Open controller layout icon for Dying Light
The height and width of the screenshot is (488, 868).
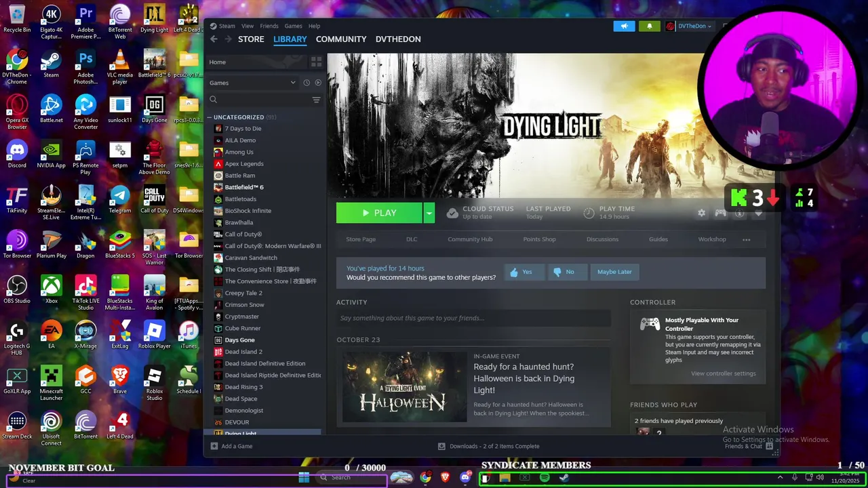pyautogui.click(x=720, y=213)
